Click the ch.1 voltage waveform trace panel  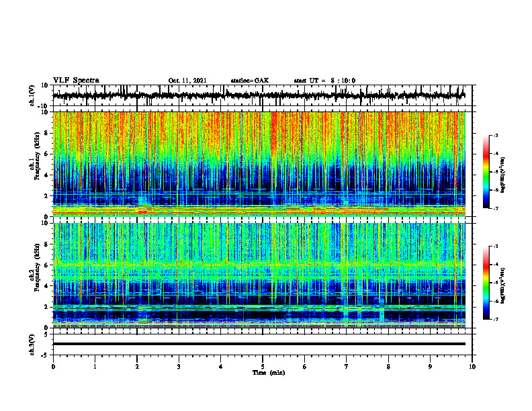click(x=262, y=95)
